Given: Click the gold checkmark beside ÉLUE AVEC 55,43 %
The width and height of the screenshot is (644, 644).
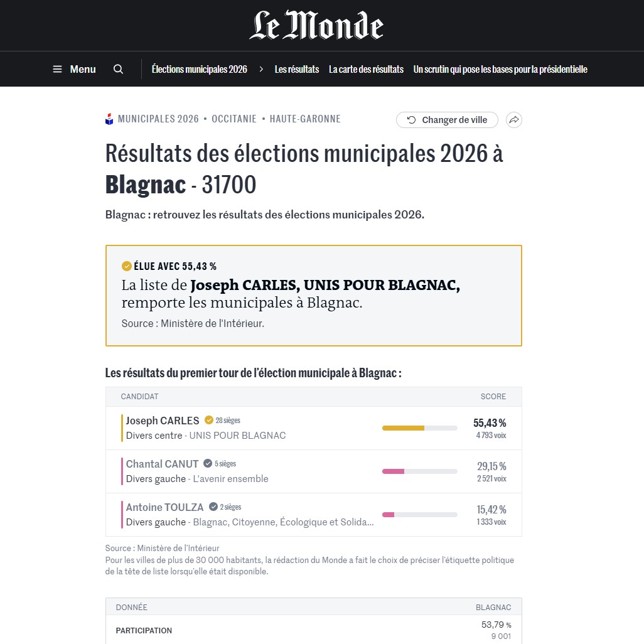Looking at the screenshot, I should pos(127,266).
